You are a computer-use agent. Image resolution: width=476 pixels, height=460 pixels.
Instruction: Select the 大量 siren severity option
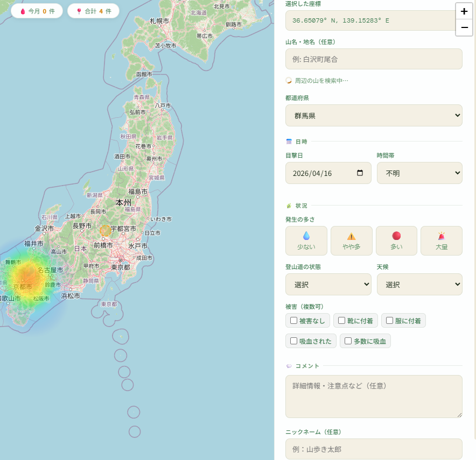[441, 240]
